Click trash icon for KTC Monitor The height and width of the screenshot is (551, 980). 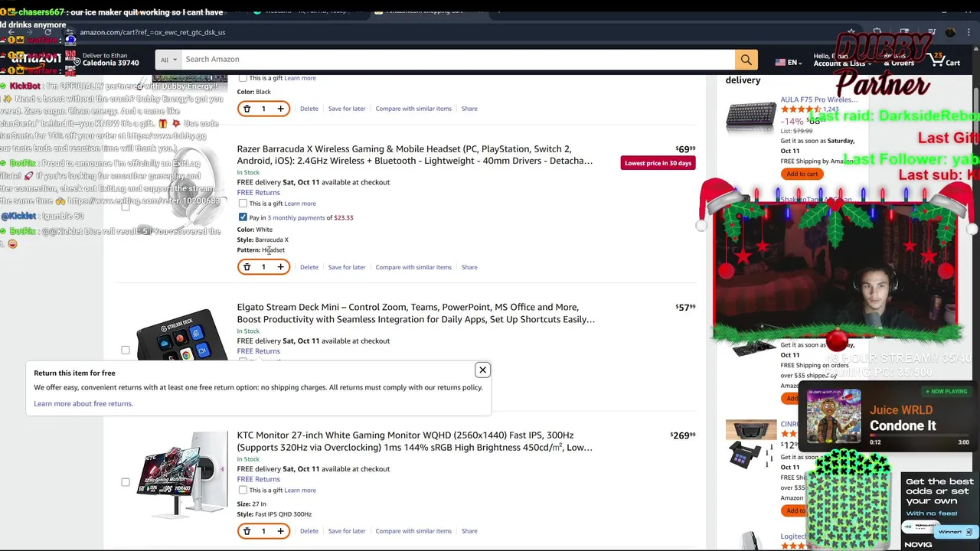click(x=247, y=531)
